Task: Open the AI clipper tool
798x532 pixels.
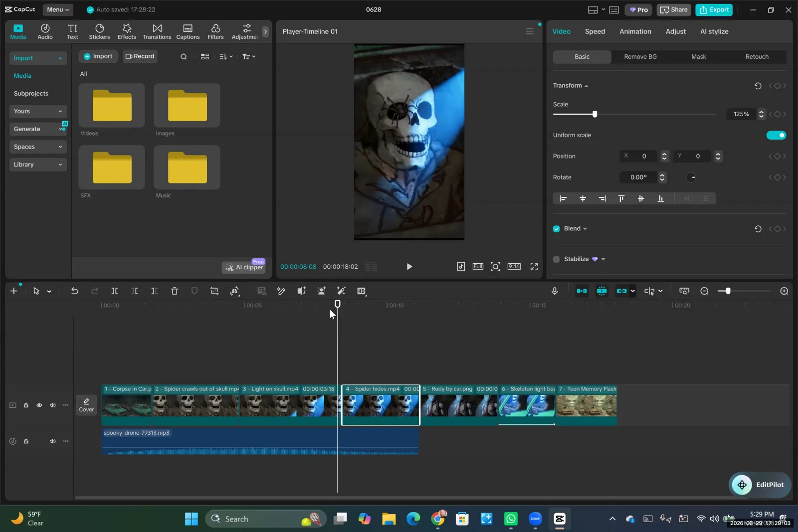Action: pos(244,267)
